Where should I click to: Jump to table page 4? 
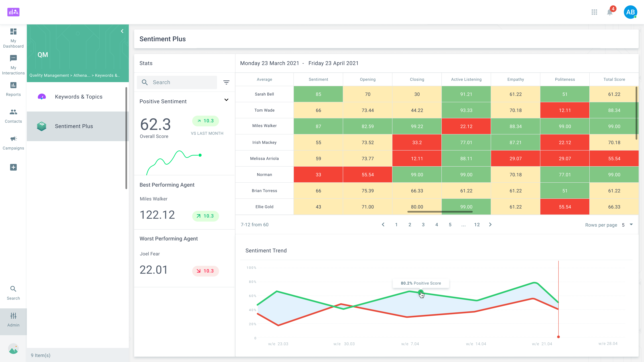(437, 225)
